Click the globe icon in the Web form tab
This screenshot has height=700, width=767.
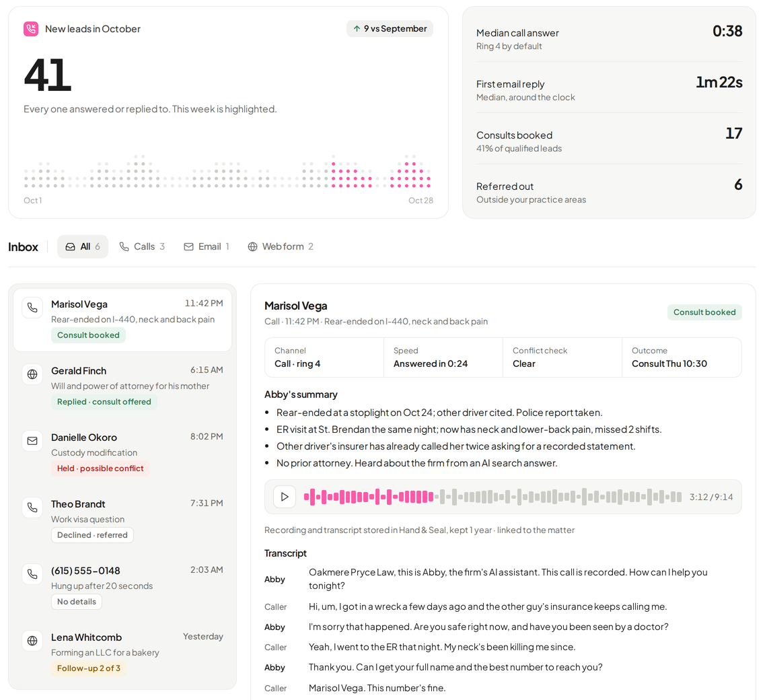click(252, 247)
